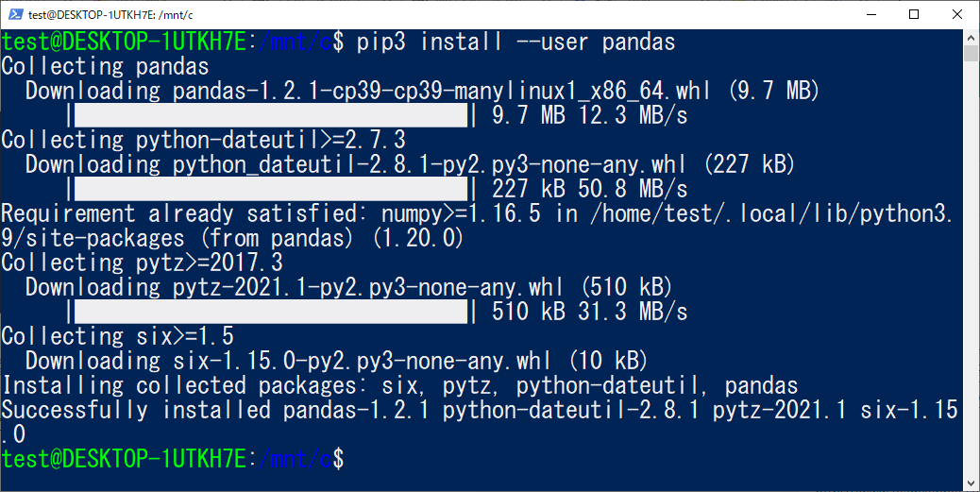Click the scrollbar down arrow

[x=971, y=484]
